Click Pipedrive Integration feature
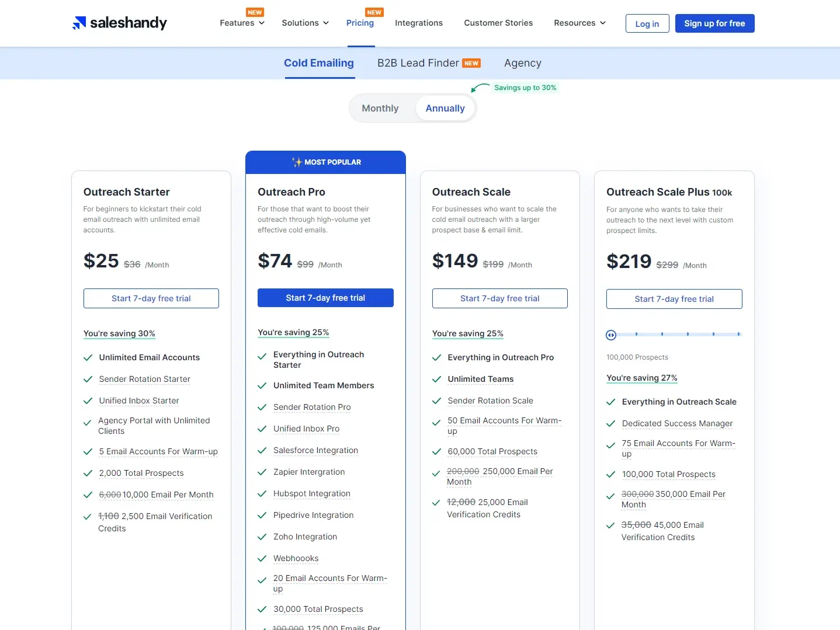840x630 pixels. pyautogui.click(x=314, y=515)
